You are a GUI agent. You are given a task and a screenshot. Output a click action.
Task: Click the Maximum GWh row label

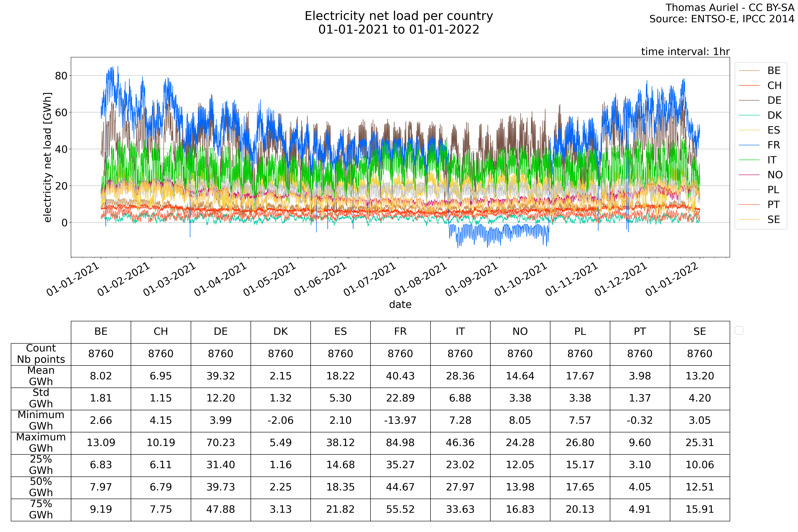41,442
